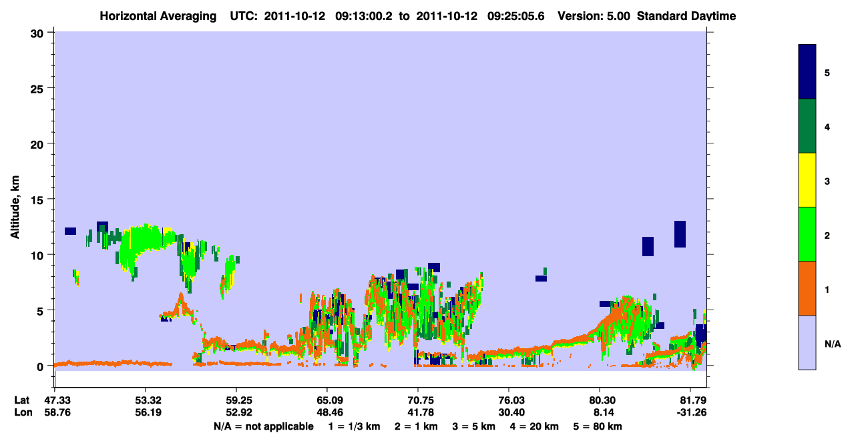Click the dark green legend swatch labeled 4
Screen dimensions: 868x445
pyautogui.click(x=807, y=126)
